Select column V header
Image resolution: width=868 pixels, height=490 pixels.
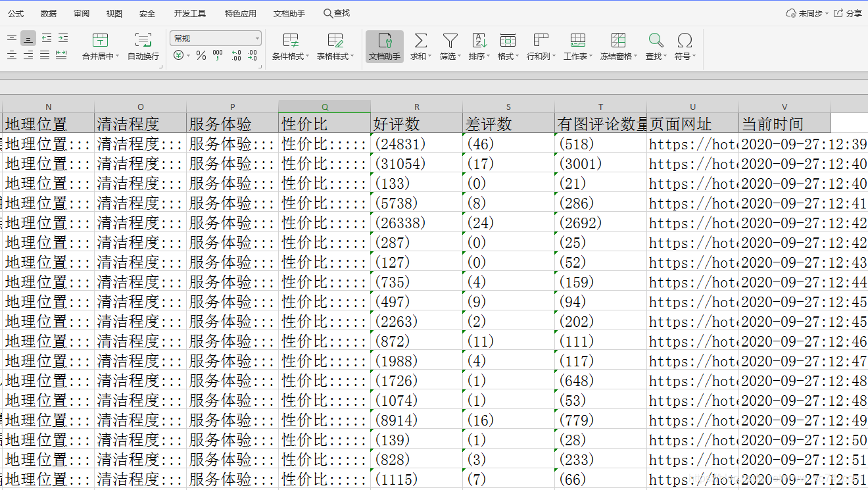(784, 107)
